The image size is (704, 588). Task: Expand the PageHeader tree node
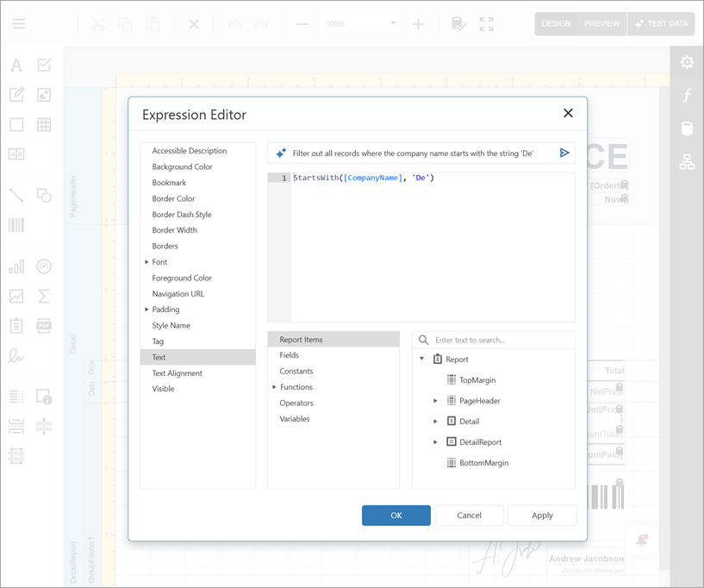tap(435, 400)
